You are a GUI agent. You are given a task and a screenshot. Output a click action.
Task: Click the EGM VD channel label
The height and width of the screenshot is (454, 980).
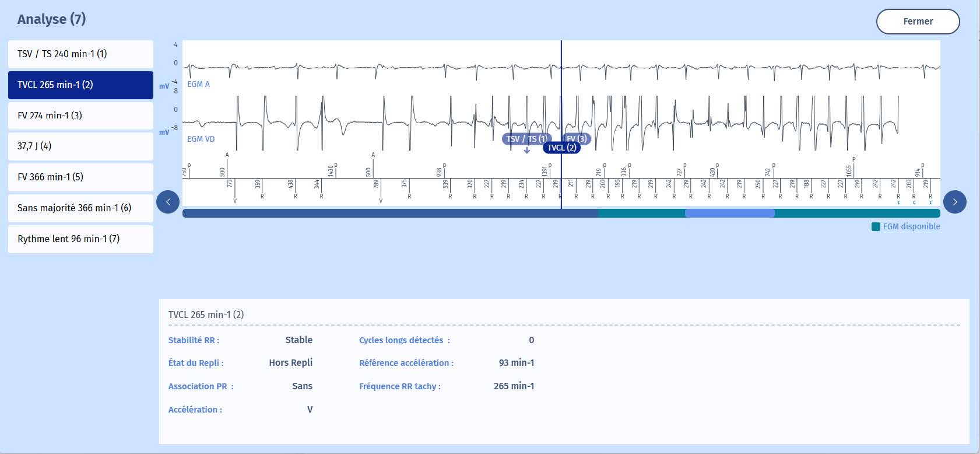(201, 139)
